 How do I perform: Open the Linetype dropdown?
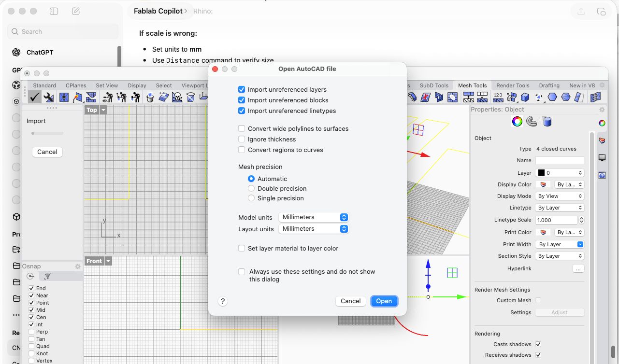[560, 208]
